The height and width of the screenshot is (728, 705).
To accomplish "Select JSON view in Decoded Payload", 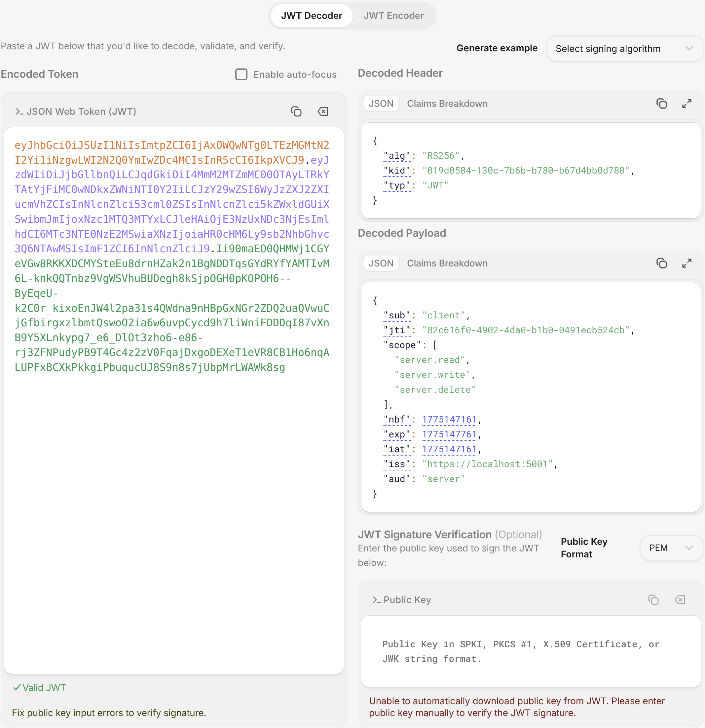I will (x=381, y=263).
